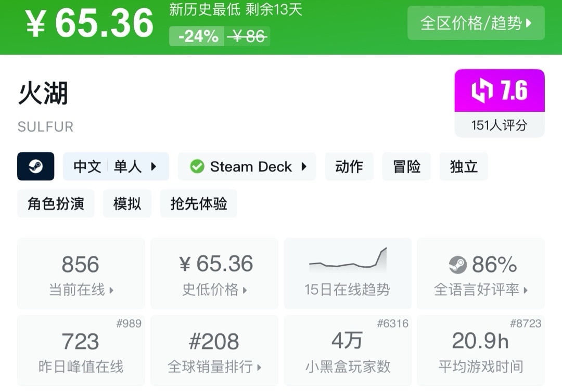Tap the 模拟 genre tag
This screenshot has width=562, height=392.
(127, 203)
